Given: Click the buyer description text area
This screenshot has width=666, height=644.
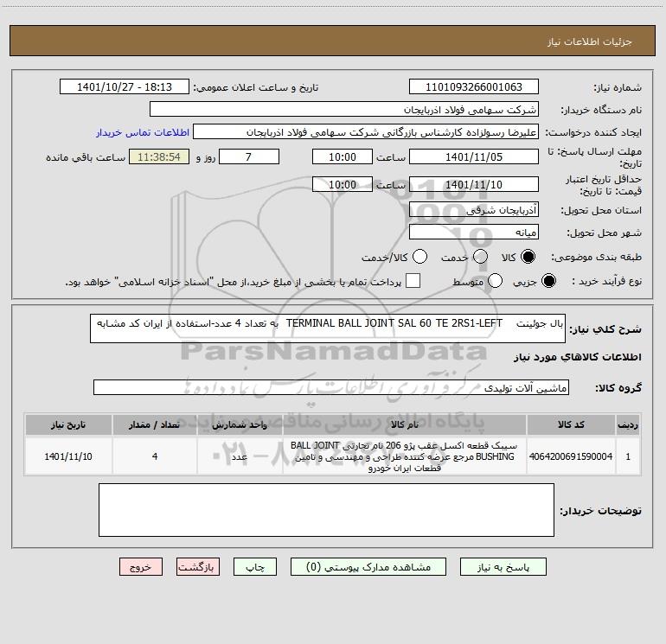Looking at the screenshot, I should [x=326, y=510].
